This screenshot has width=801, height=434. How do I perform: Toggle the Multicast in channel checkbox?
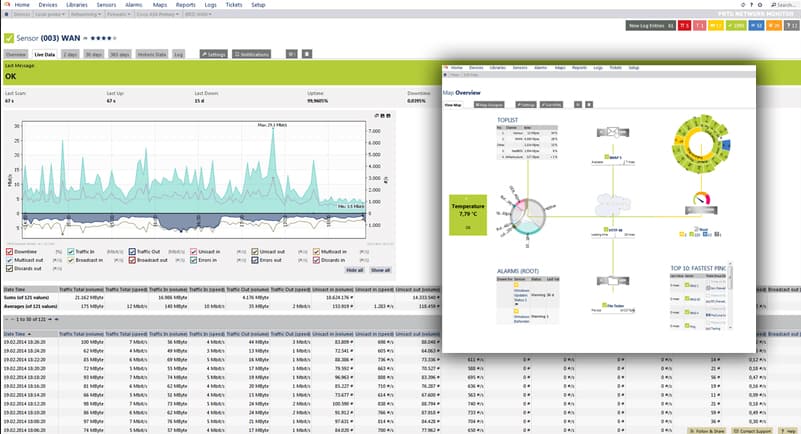(x=316, y=252)
